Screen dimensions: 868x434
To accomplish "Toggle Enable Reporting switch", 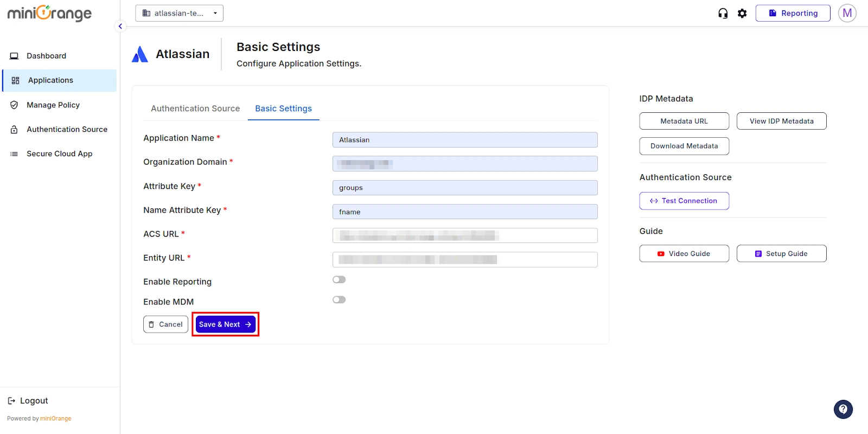I will 339,279.
